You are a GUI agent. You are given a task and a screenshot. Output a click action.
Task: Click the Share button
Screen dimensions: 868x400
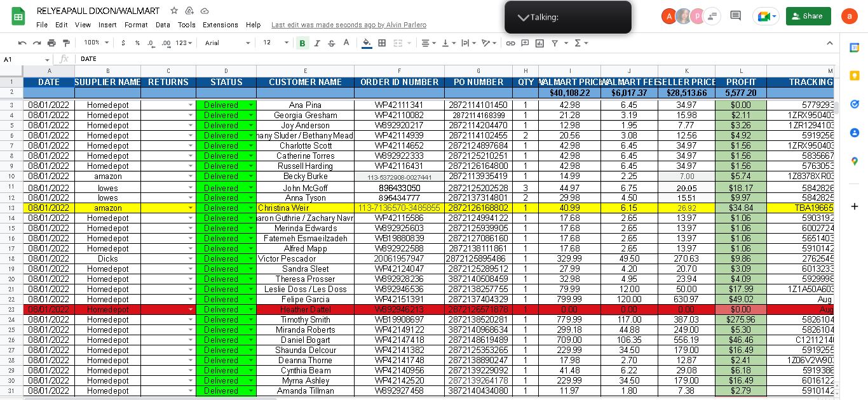tap(808, 16)
